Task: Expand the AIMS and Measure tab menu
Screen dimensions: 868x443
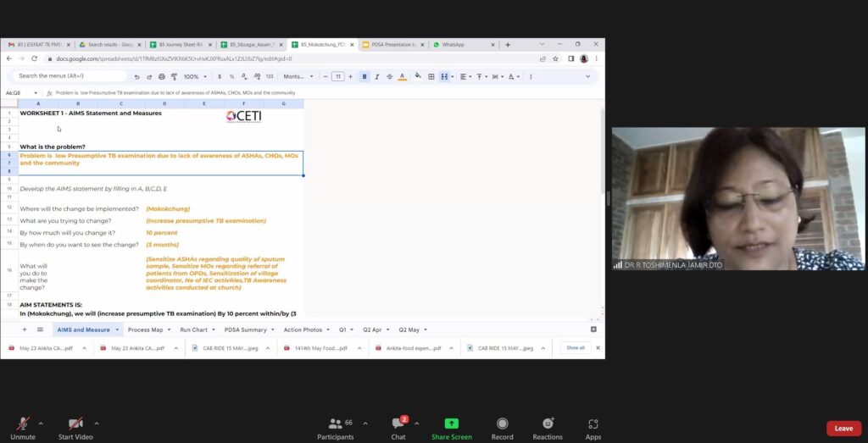Action: pyautogui.click(x=117, y=329)
